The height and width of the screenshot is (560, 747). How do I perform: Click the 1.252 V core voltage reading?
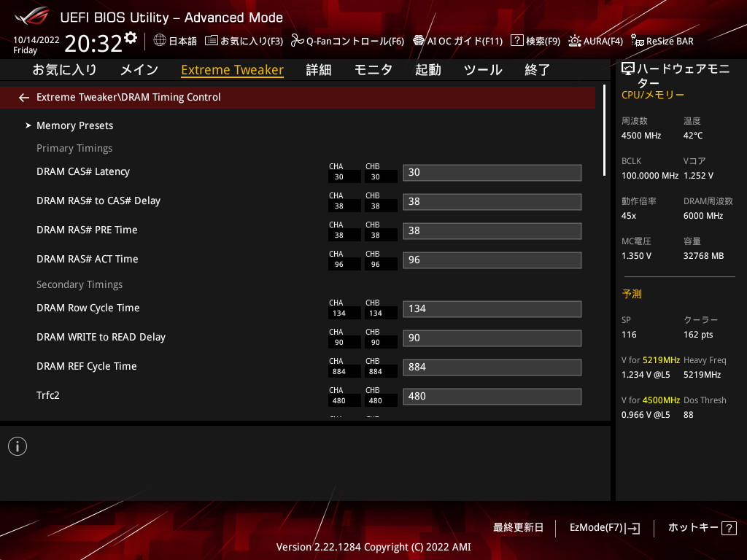pyautogui.click(x=698, y=176)
